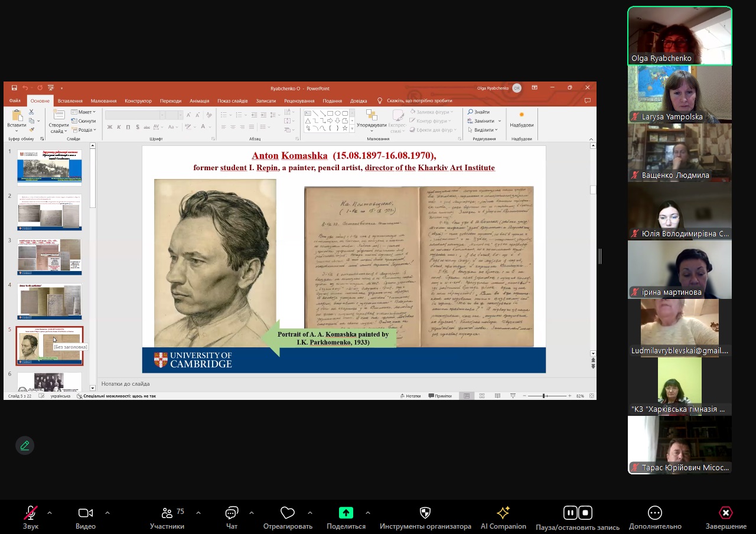The height and width of the screenshot is (534, 756).
Task: Toggle Нотатки notes pane in the status bar
Action: coord(410,396)
